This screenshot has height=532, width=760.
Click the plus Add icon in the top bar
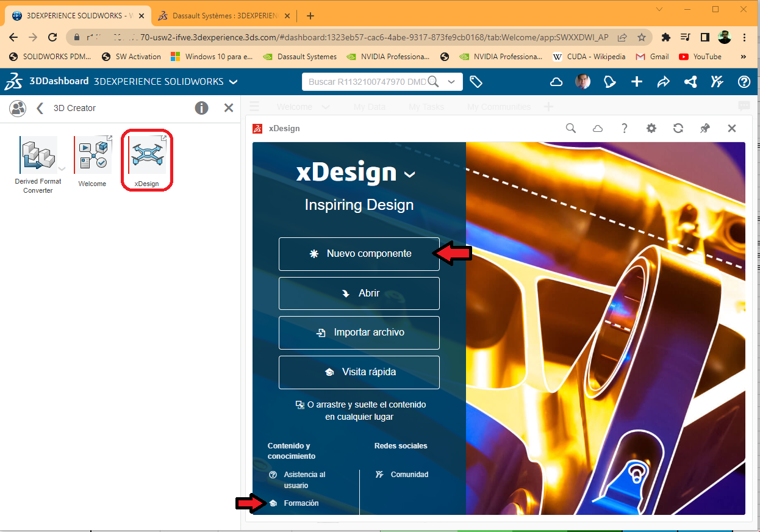click(x=637, y=82)
